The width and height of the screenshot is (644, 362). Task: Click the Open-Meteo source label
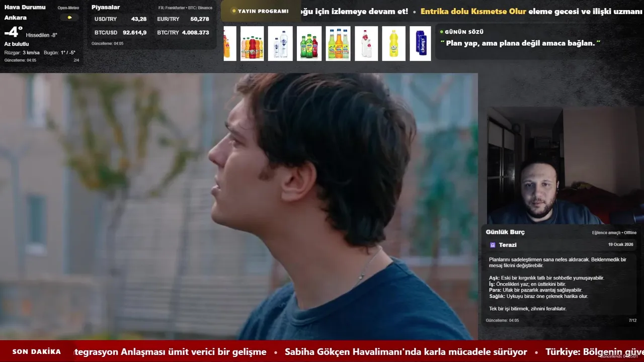point(68,8)
